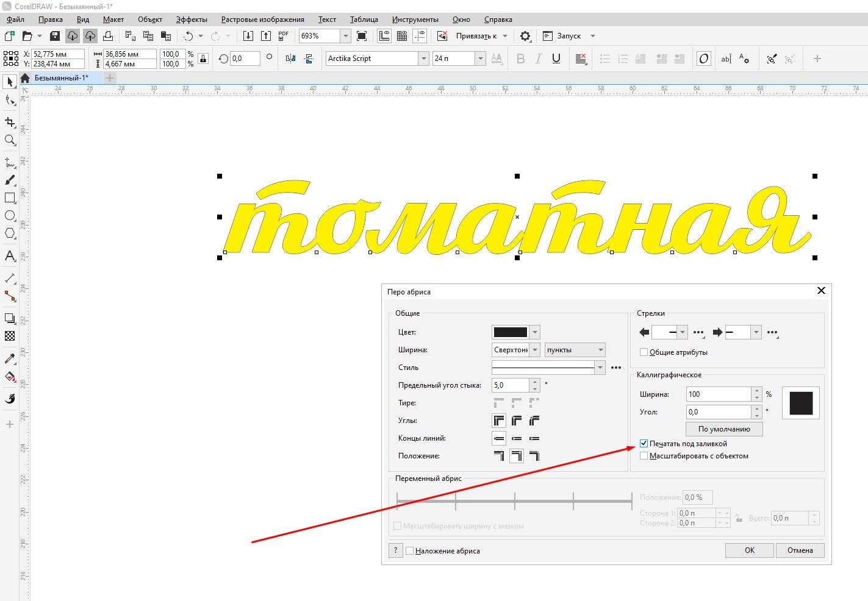This screenshot has width=868, height=601.
Task: Select the Artistic Media brush tool
Action: click(x=10, y=180)
